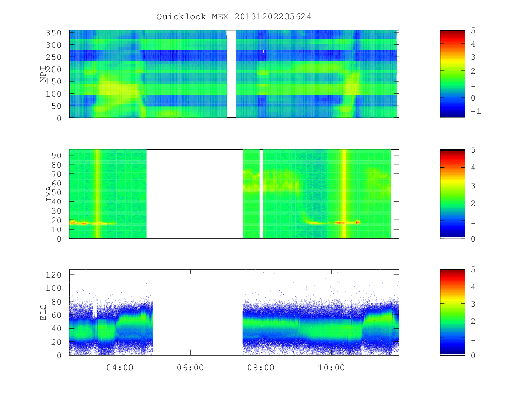Click the 04:00 time tick label

coord(120,368)
